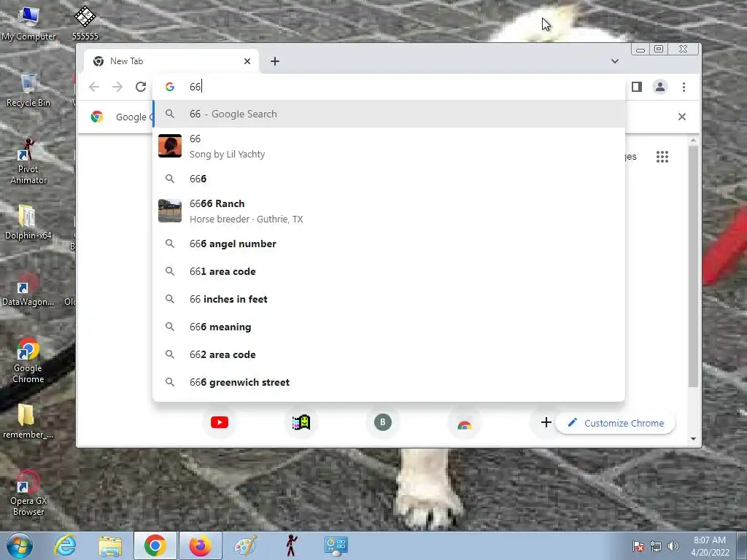The height and width of the screenshot is (560, 747).
Task: Close the New Tab tab
Action: click(247, 61)
